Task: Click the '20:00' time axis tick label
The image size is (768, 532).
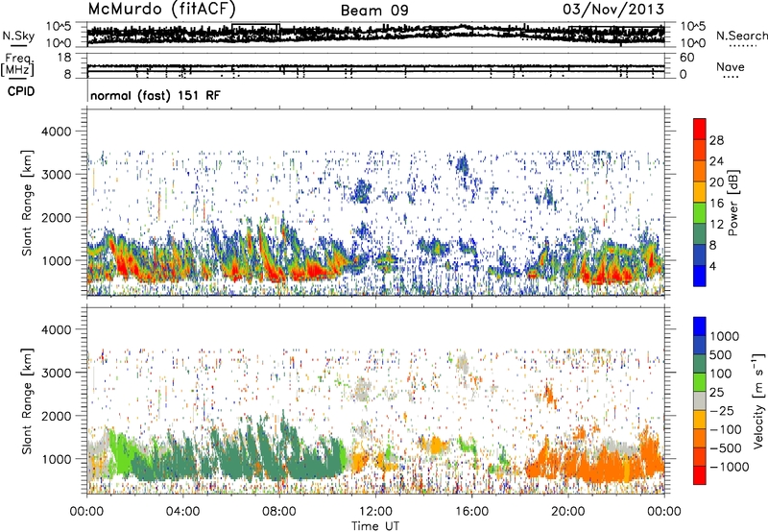Action: (x=567, y=512)
